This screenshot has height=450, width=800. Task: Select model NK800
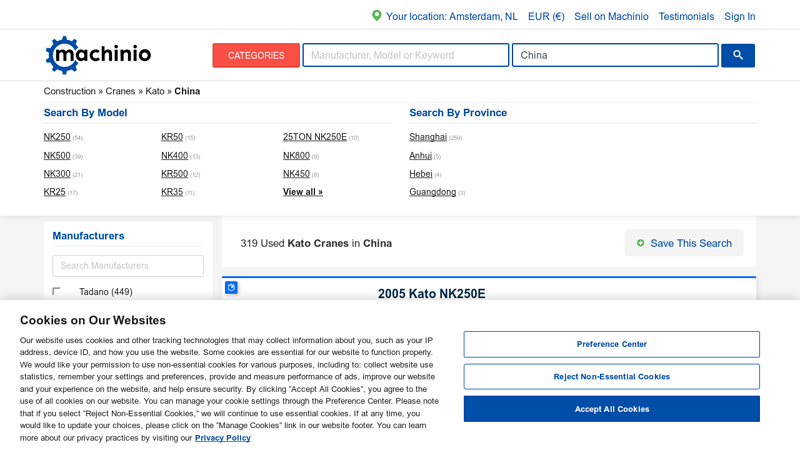(x=296, y=156)
